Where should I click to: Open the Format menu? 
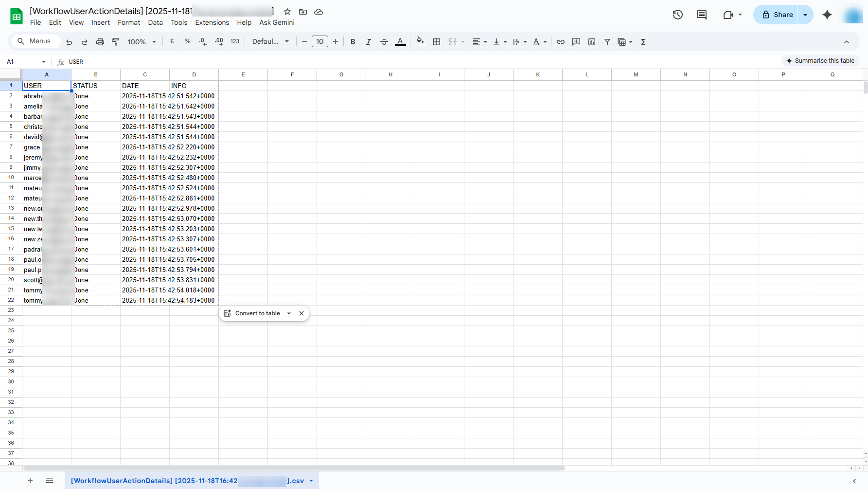[x=128, y=22]
